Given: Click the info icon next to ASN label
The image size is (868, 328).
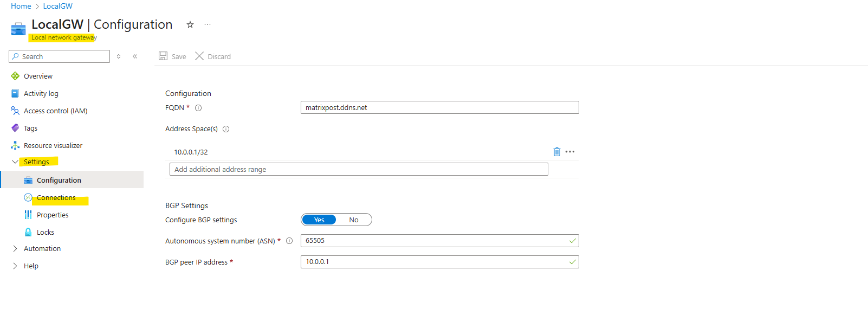Looking at the screenshot, I should coord(289,241).
